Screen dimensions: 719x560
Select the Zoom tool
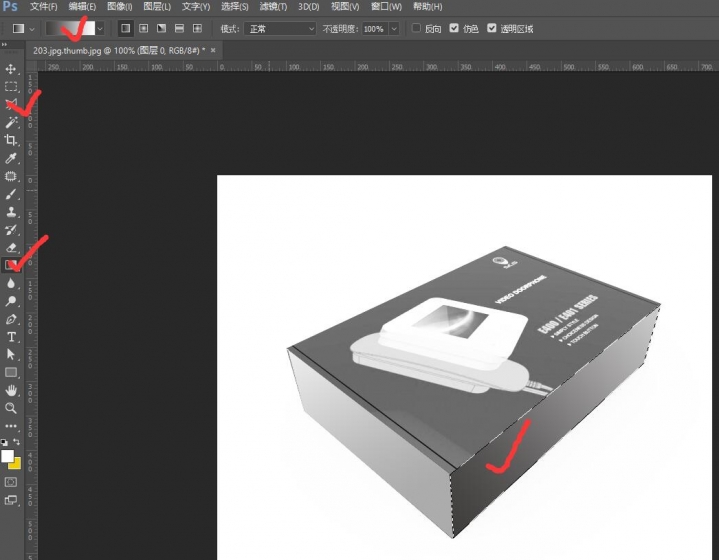[11, 408]
